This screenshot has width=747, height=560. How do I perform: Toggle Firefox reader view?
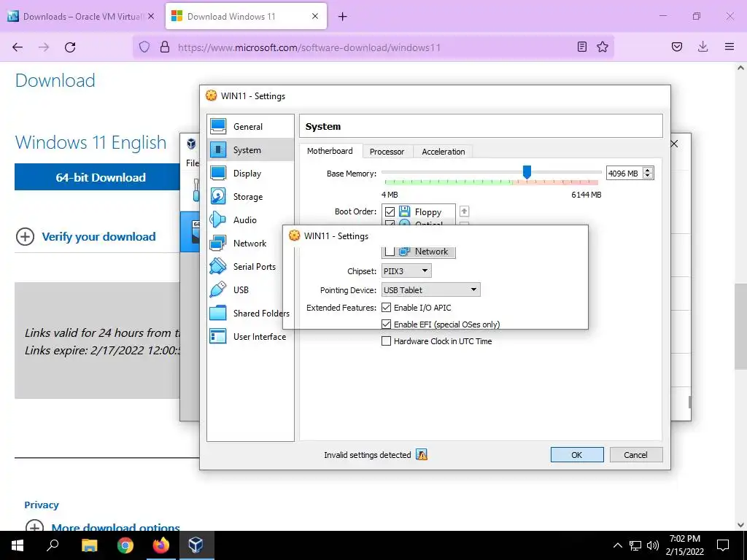point(581,47)
